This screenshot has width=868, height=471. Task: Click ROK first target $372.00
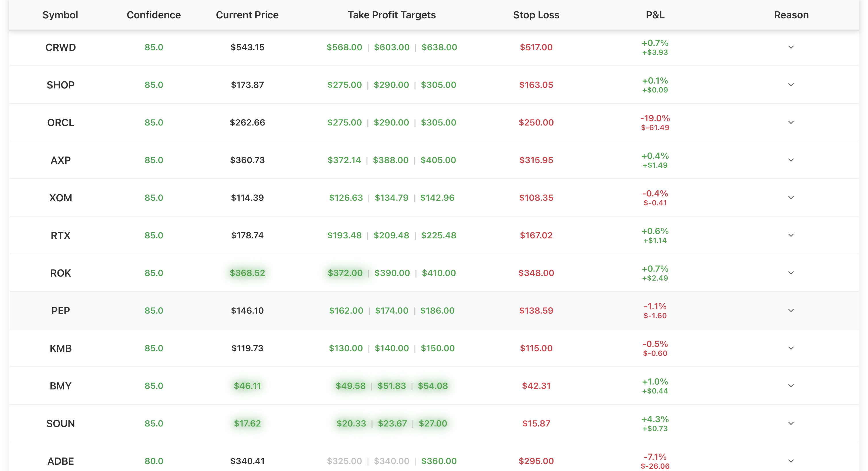coord(345,273)
